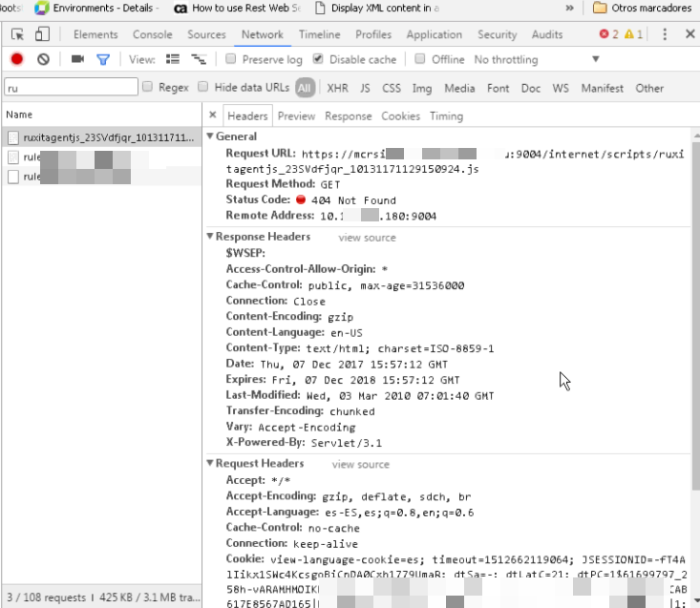Uncheck the Disable cache checkbox
Screen dimensions: 700x608
click(319, 59)
